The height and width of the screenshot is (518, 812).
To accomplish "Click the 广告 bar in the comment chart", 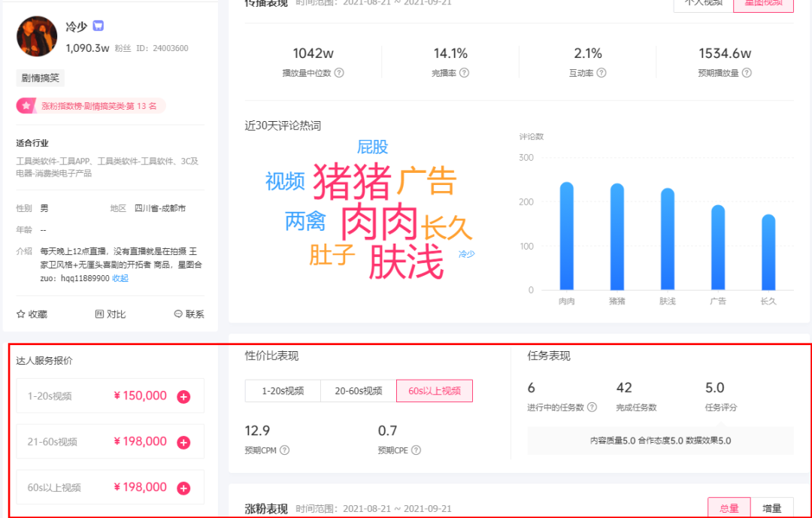I will 718,247.
